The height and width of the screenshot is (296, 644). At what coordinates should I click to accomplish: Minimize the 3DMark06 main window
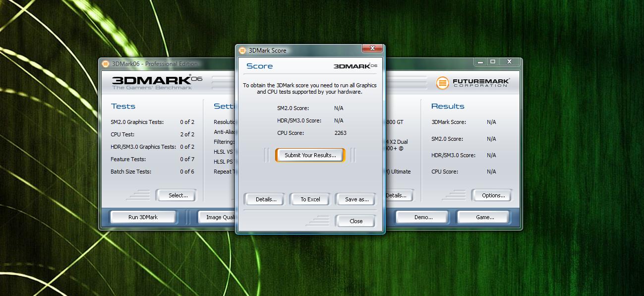point(480,62)
